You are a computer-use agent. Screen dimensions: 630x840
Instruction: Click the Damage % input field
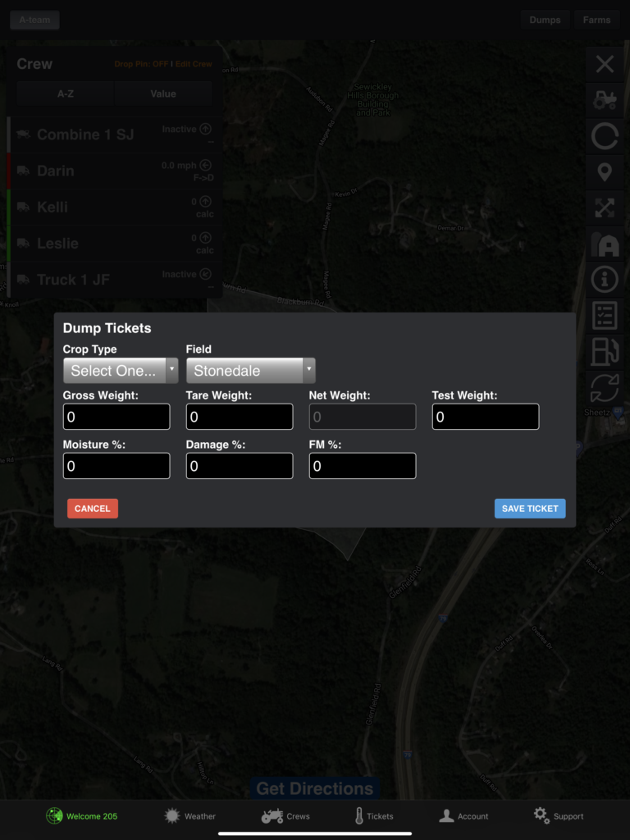(x=240, y=466)
